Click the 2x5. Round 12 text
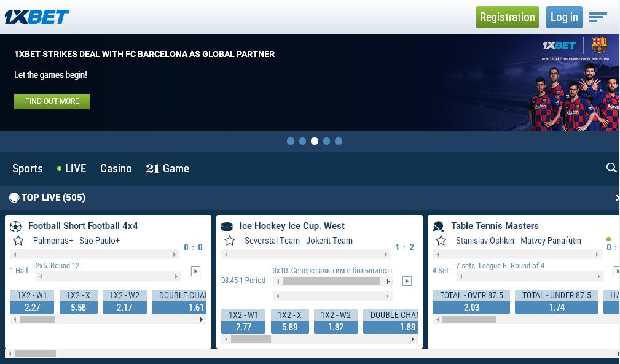 coord(58,266)
